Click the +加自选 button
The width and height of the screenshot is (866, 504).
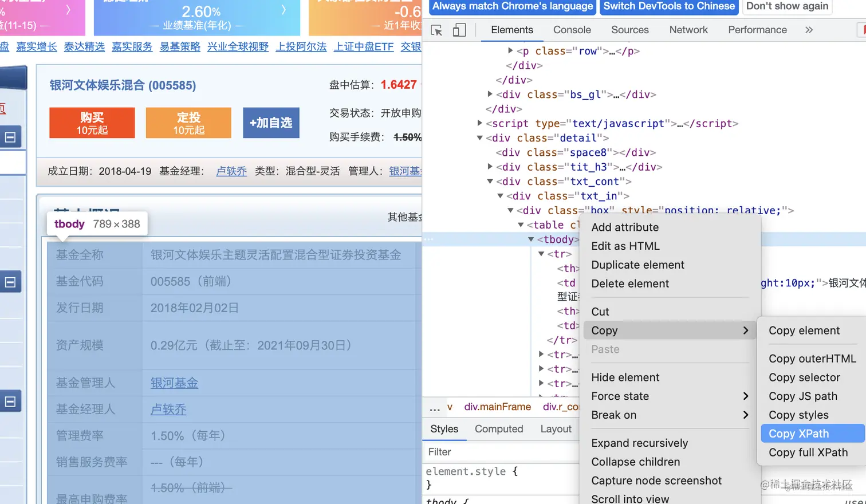click(271, 123)
